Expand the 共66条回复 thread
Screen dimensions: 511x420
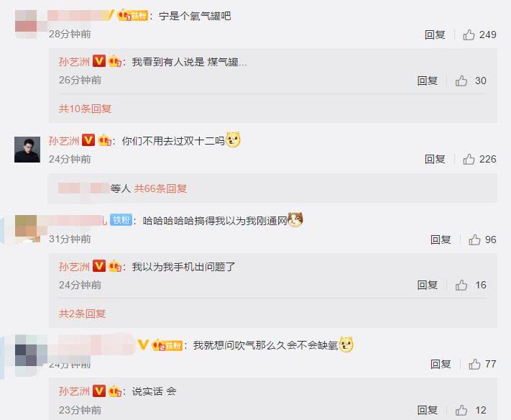click(x=160, y=188)
